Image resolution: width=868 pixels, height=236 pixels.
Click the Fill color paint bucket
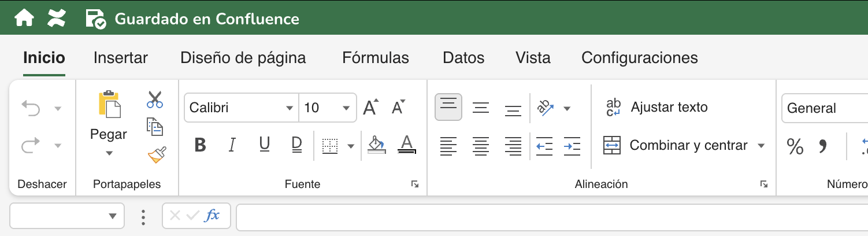click(376, 145)
